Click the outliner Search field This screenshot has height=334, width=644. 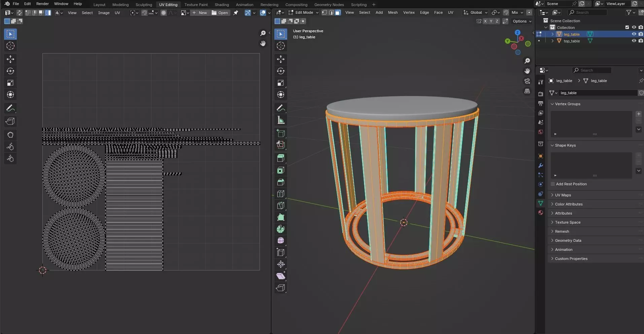pyautogui.click(x=587, y=12)
